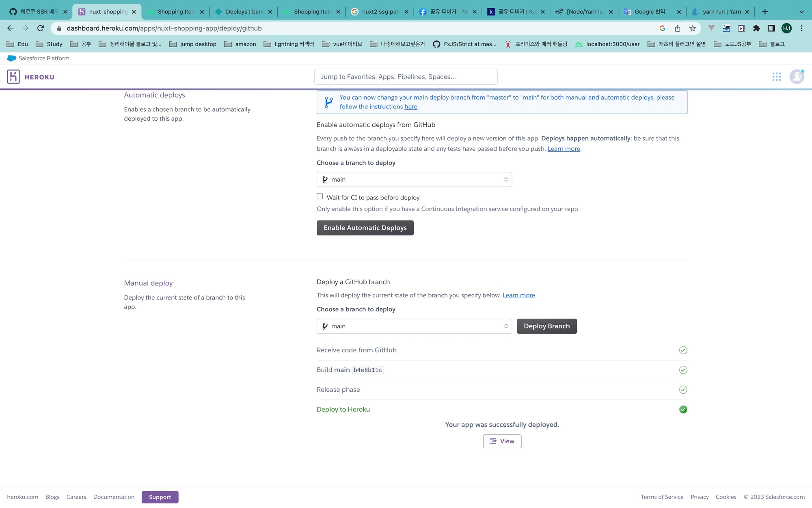Open the Documentation footer link
The height and width of the screenshot is (508, 812).
coord(114,497)
